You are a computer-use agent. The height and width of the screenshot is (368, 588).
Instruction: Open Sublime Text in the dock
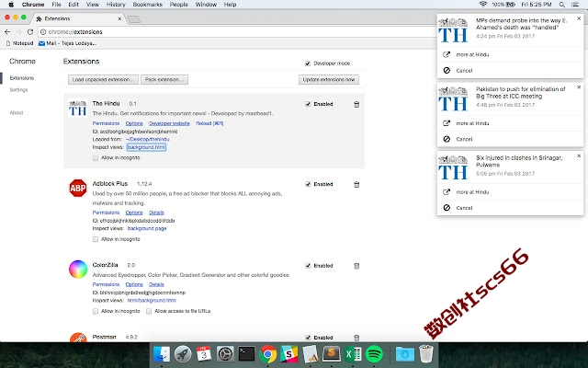click(x=332, y=353)
